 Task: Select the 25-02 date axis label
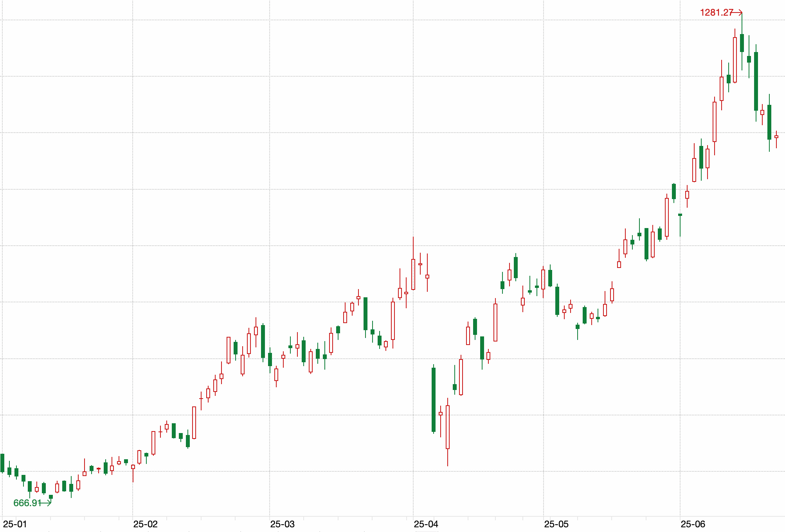[145, 524]
